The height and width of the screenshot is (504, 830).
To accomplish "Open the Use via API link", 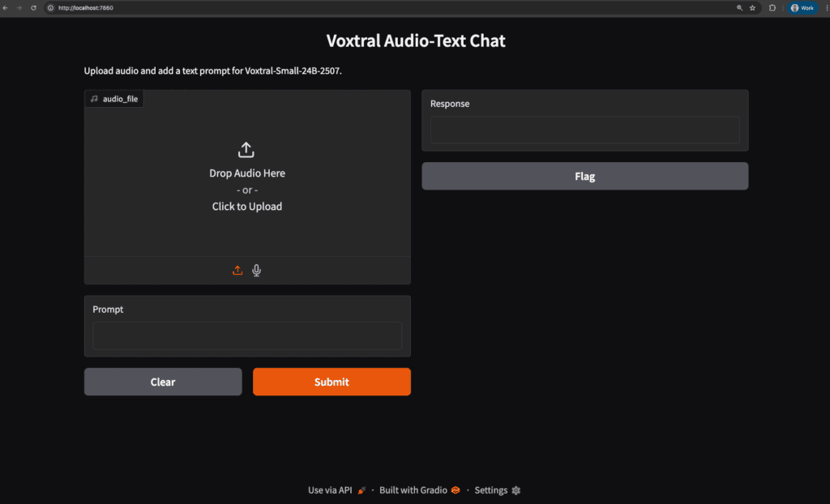I will click(x=337, y=490).
